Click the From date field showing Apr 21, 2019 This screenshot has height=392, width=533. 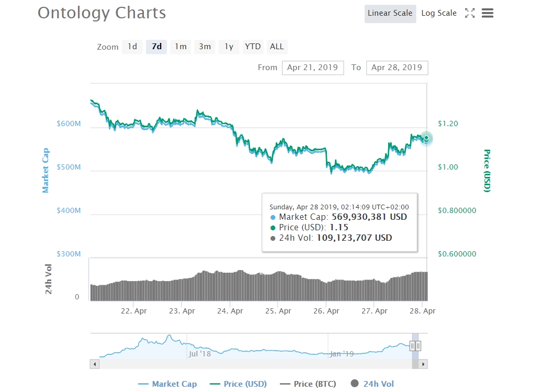coord(312,68)
